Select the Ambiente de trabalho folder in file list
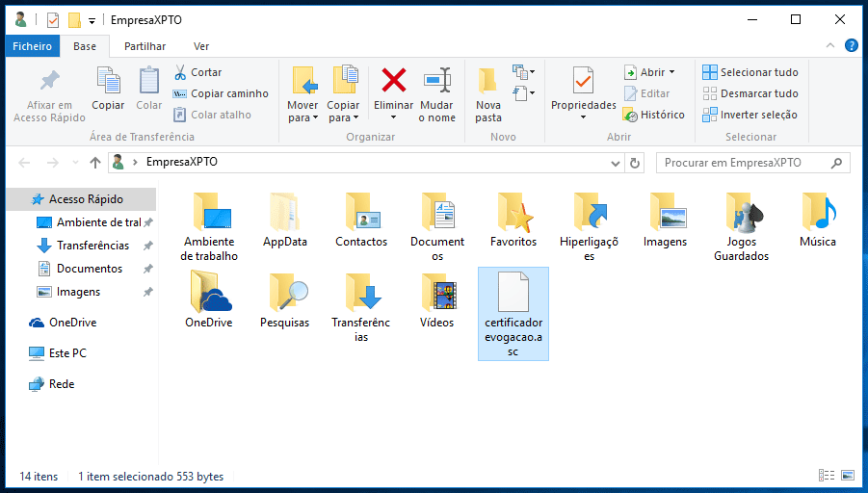Screen dimensions: 868x493 [x=209, y=227]
